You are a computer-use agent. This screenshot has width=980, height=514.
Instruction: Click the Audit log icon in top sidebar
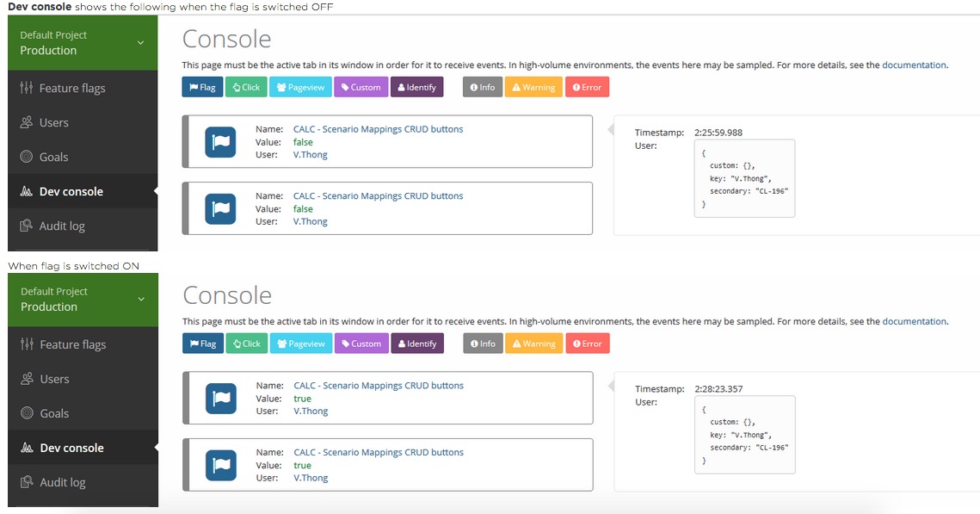26,226
